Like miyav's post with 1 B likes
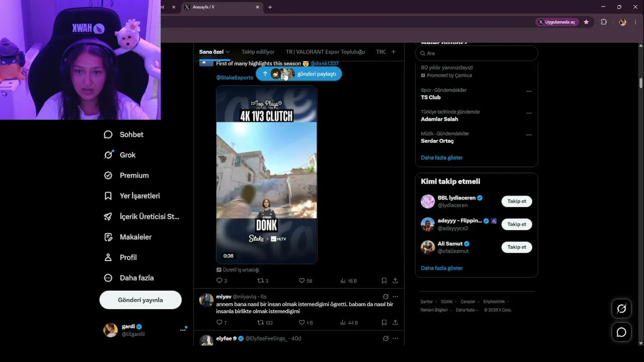The width and height of the screenshot is (644, 362). [x=306, y=322]
